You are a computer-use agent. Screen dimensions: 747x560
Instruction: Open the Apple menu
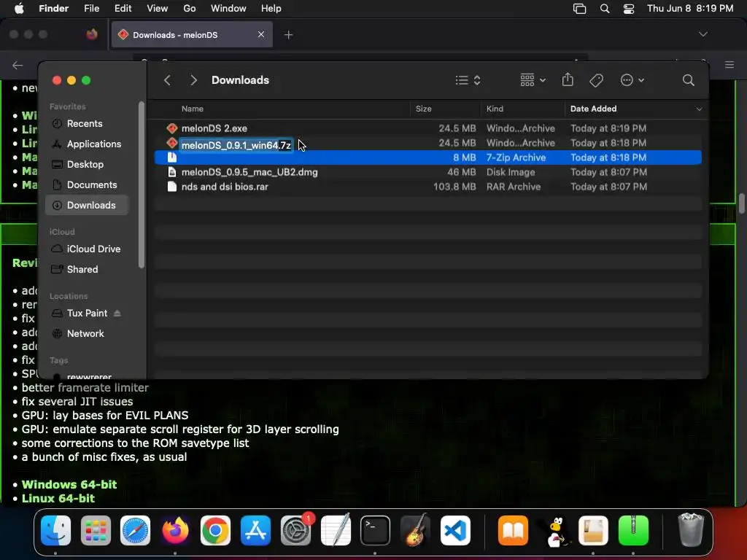(x=19, y=9)
